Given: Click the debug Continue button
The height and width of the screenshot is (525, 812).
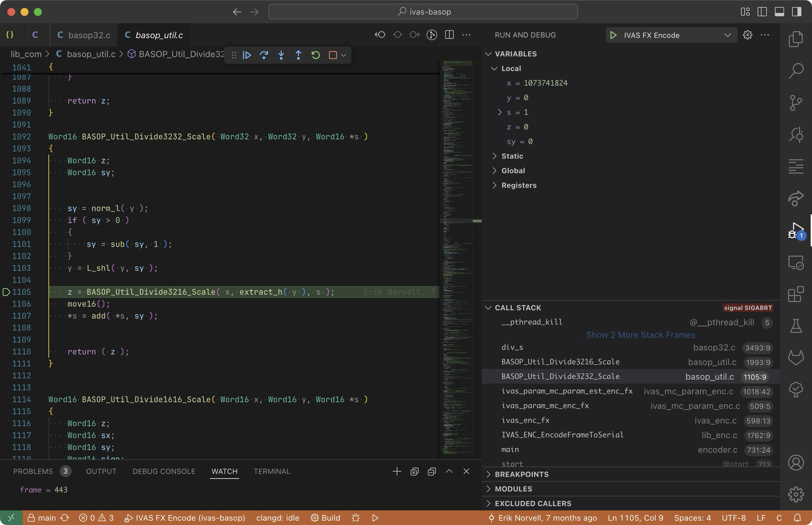Looking at the screenshot, I should click(x=247, y=55).
